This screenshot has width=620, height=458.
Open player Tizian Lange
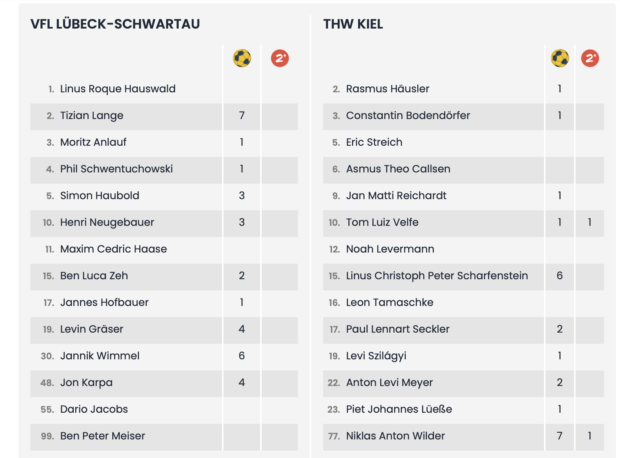point(92,116)
